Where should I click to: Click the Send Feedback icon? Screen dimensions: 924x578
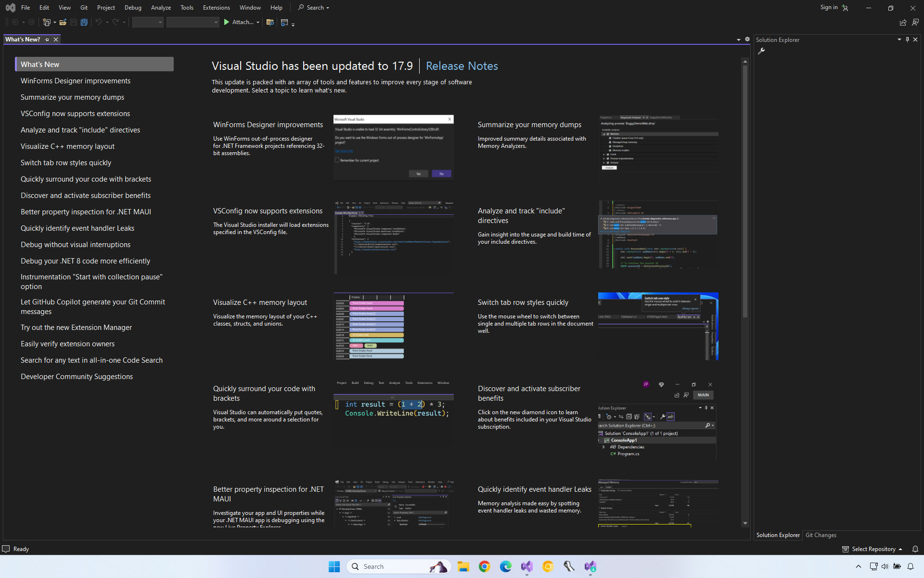[x=915, y=22]
